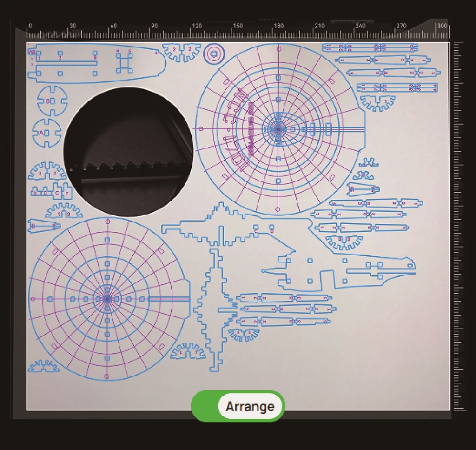Click the round cutout showing the machine bed

point(128,151)
